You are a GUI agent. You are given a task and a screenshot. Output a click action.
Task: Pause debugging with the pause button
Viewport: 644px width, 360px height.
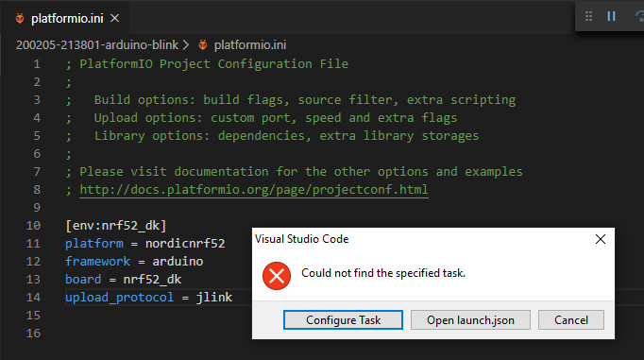click(611, 16)
